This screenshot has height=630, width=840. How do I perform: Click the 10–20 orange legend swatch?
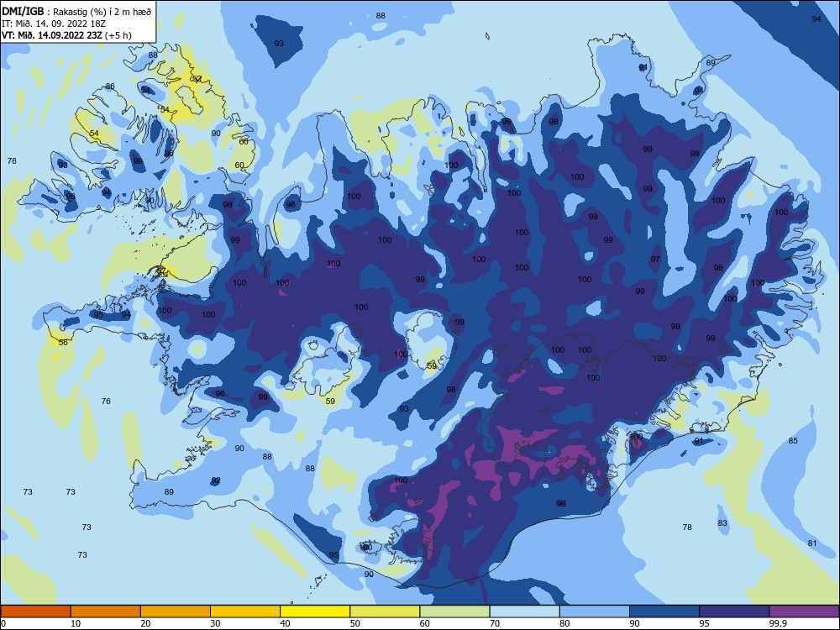tap(106, 612)
